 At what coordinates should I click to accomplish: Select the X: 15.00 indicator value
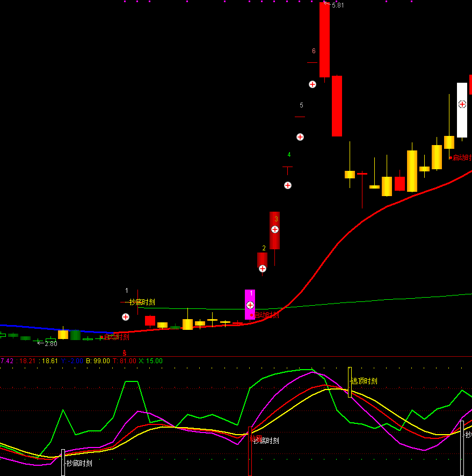tap(150, 361)
